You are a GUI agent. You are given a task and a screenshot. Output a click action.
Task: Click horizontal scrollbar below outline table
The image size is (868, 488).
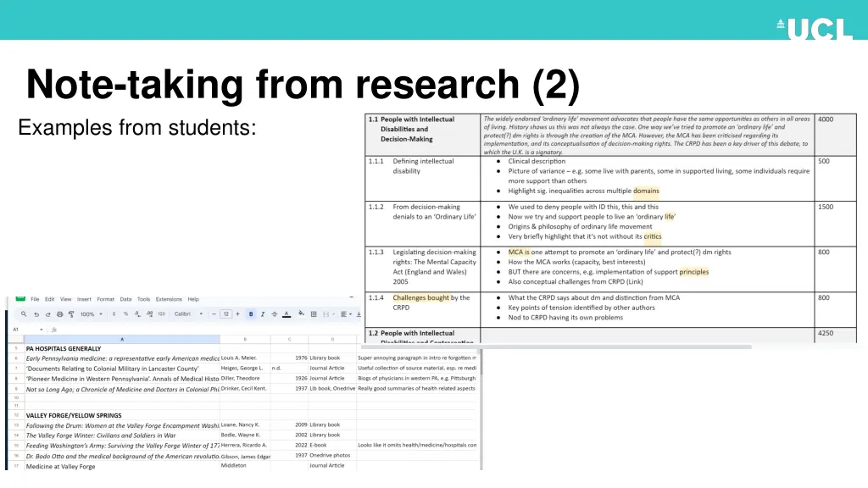click(x=556, y=347)
